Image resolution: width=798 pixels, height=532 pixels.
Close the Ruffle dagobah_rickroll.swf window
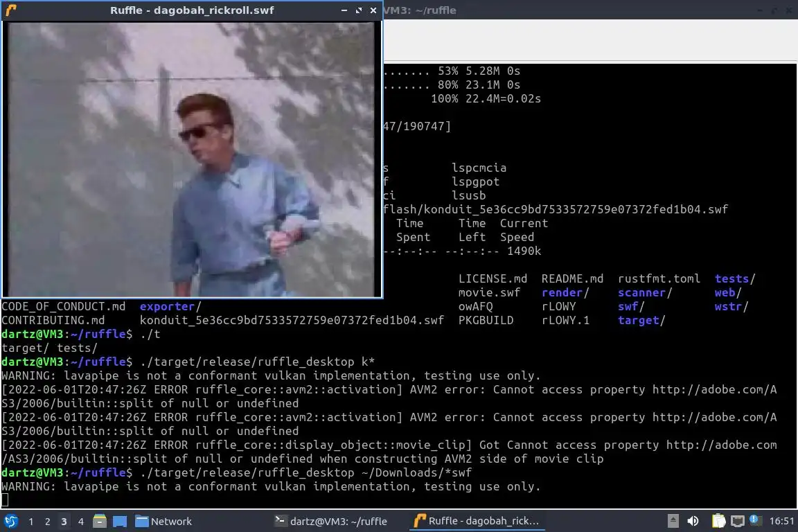(x=373, y=10)
